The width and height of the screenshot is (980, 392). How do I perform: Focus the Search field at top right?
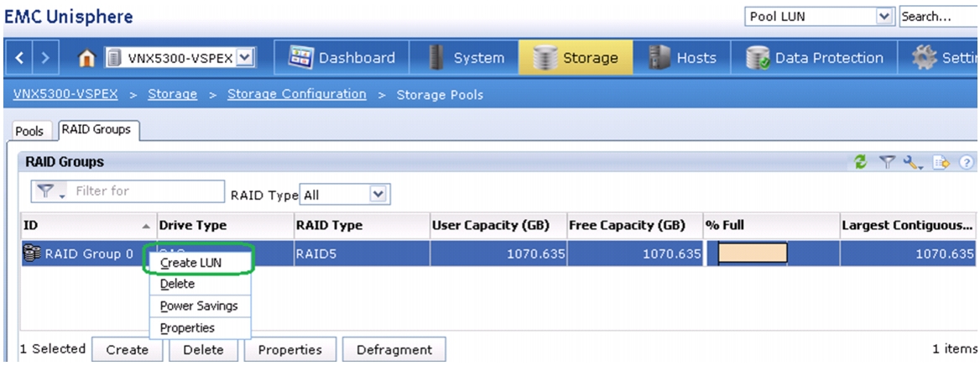pyautogui.click(x=939, y=17)
